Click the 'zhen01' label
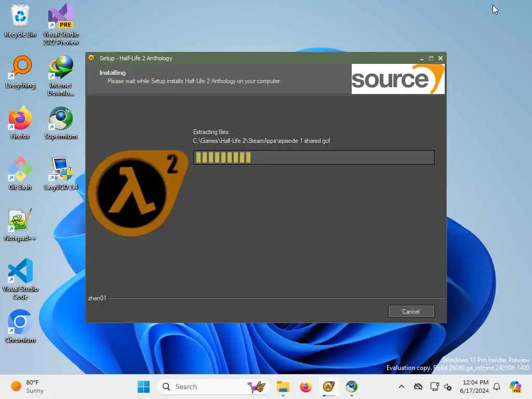The width and height of the screenshot is (532, 399). 97,298
